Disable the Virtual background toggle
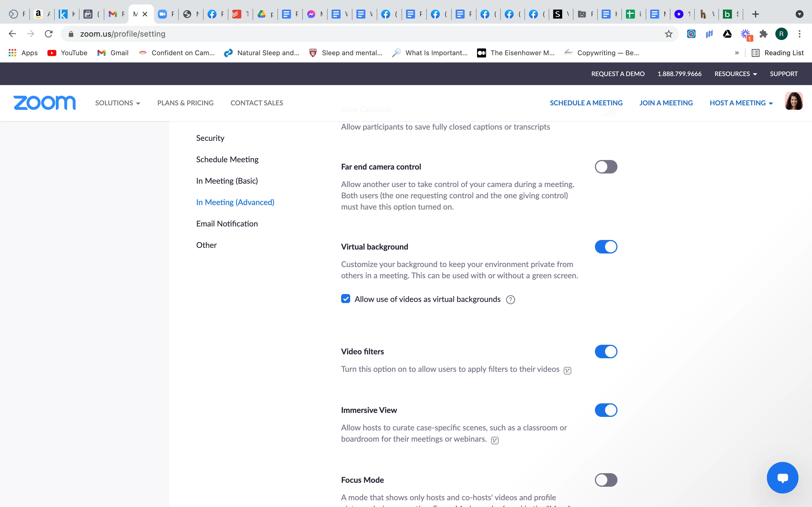Image resolution: width=812 pixels, height=507 pixels. pos(606,247)
